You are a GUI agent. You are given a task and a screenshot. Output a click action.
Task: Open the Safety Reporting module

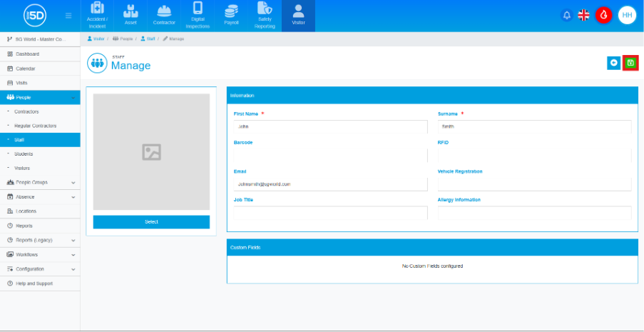coord(265,16)
